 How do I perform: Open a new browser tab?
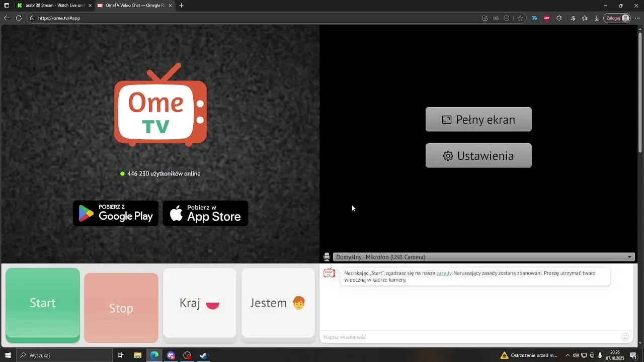coord(181,6)
